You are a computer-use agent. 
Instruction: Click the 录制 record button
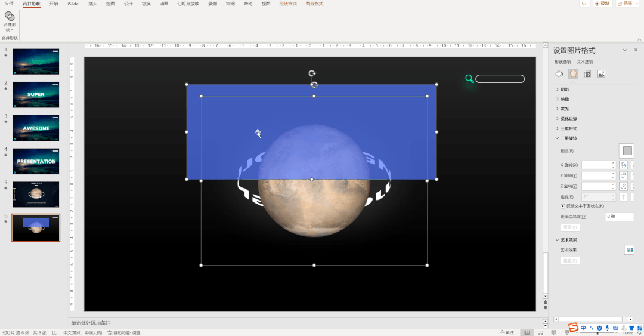602,4
